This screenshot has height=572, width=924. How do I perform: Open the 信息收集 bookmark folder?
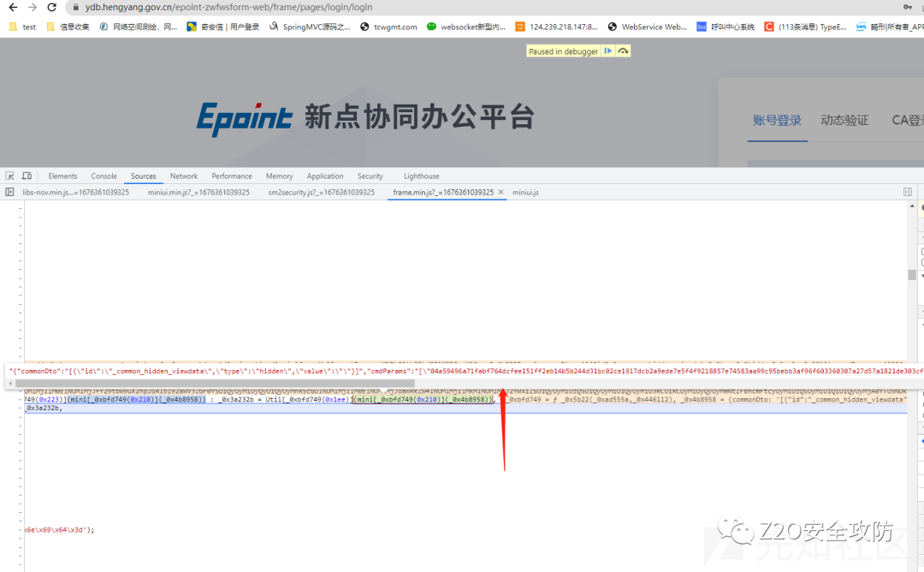(x=68, y=27)
